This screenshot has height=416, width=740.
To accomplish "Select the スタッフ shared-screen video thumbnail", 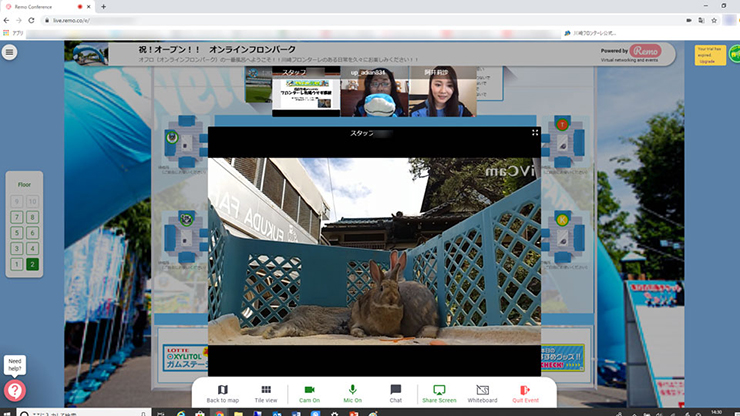I will click(306, 92).
